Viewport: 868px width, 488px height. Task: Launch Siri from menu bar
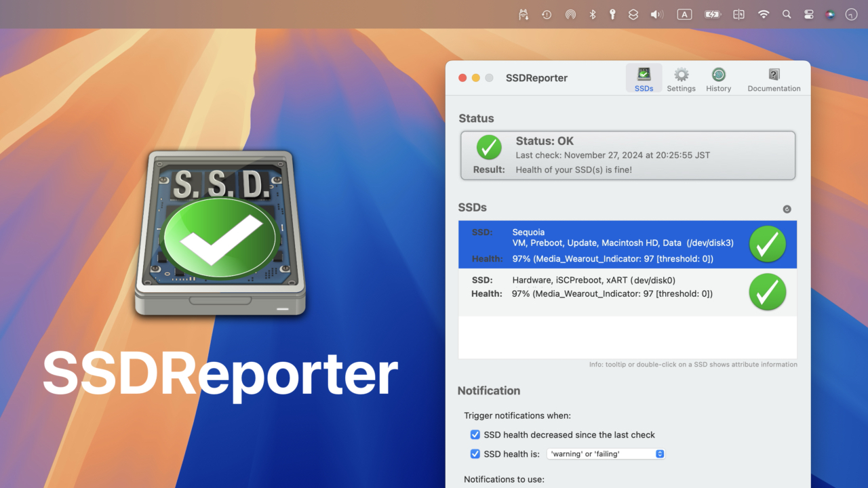tap(830, 14)
